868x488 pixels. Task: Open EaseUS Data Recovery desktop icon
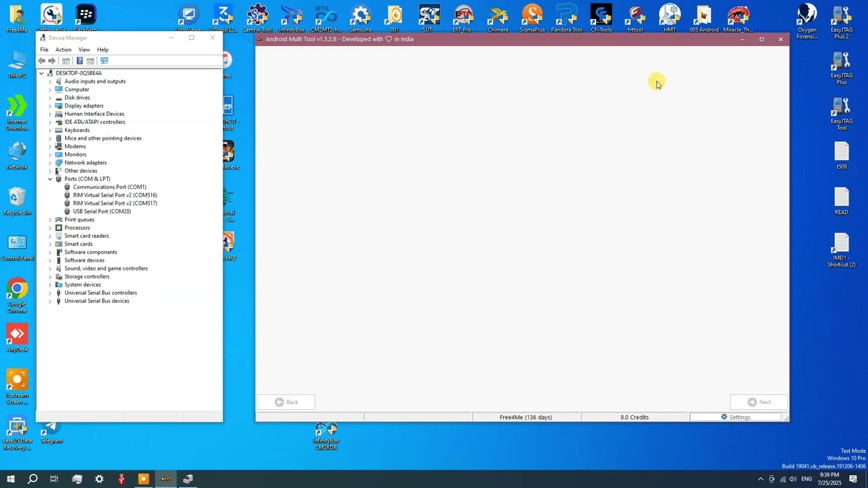[17, 434]
